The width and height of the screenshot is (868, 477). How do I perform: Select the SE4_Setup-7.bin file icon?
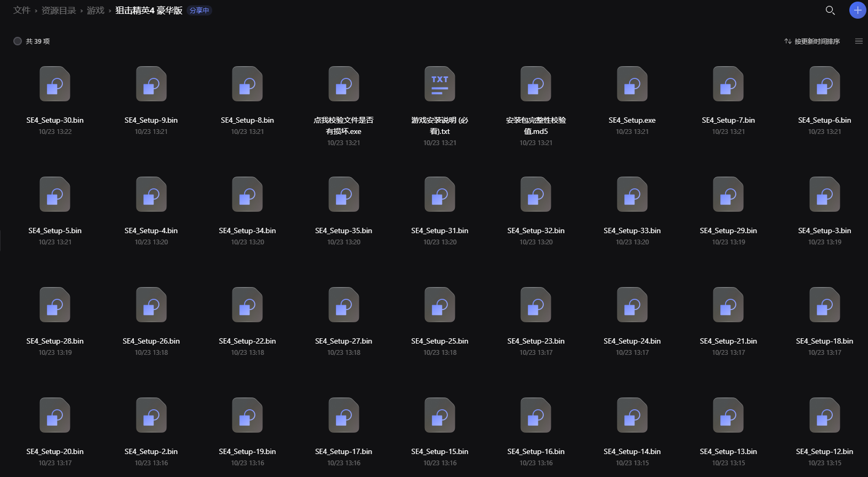click(x=728, y=84)
